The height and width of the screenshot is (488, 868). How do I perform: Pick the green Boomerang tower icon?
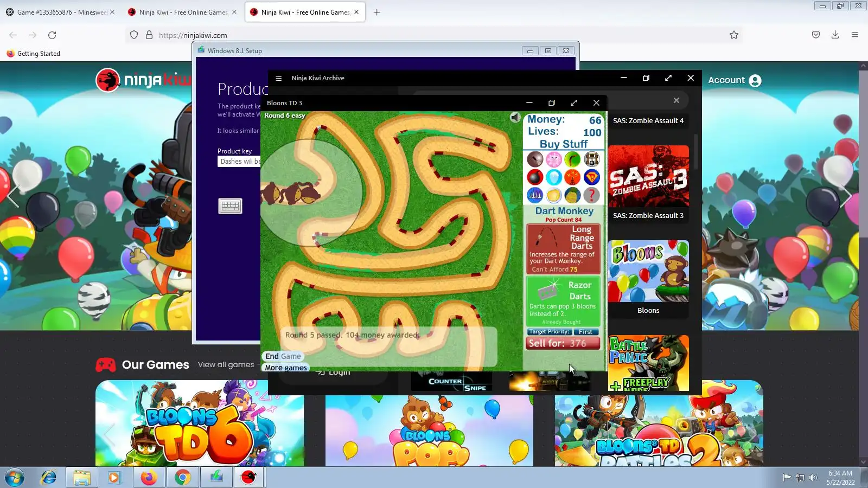pyautogui.click(x=572, y=159)
